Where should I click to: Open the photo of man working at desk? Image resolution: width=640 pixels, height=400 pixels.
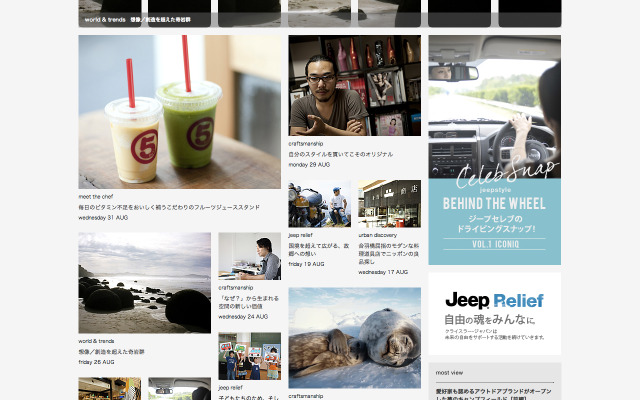pyautogui.click(x=249, y=256)
